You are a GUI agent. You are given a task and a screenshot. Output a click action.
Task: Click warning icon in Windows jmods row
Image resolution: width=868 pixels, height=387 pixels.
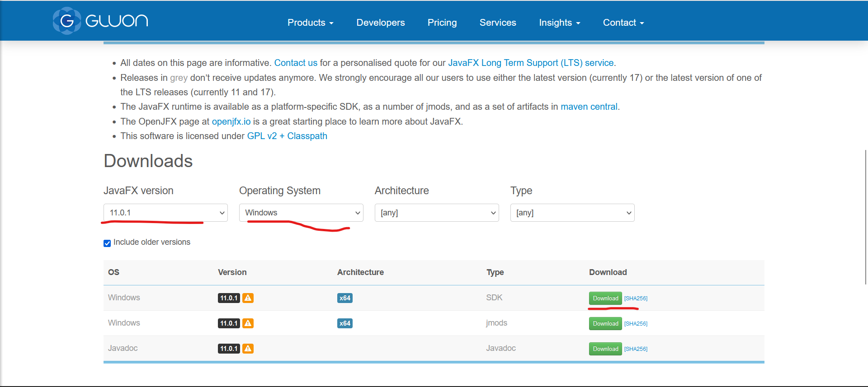click(x=248, y=323)
